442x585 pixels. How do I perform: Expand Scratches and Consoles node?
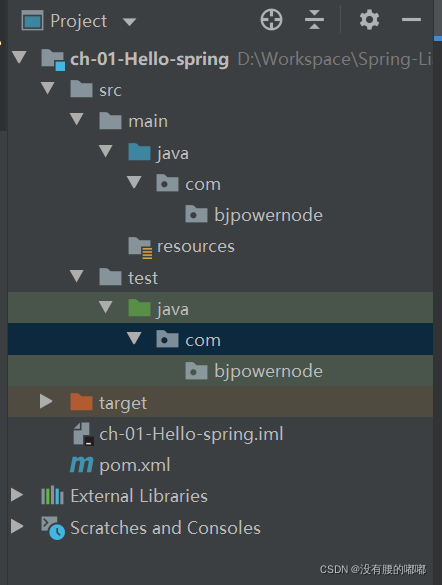coord(17,526)
